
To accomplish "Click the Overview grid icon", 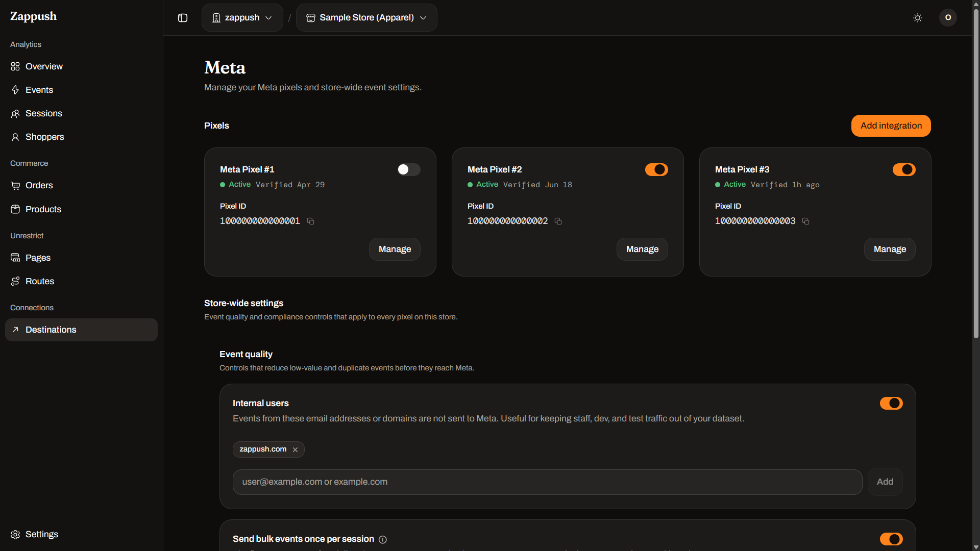I will [x=15, y=67].
